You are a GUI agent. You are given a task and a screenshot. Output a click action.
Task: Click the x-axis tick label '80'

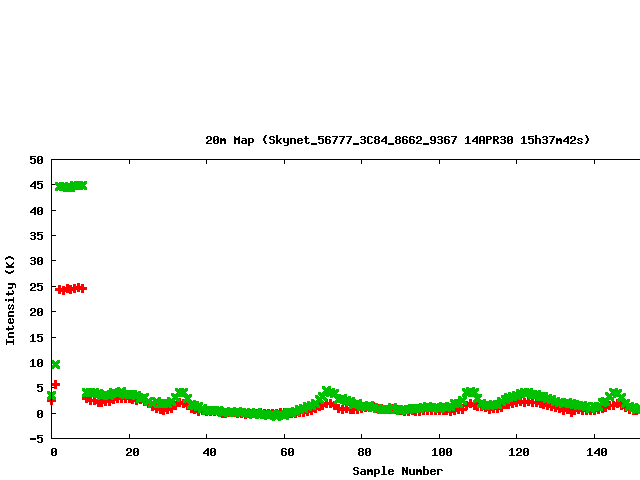coord(364,452)
